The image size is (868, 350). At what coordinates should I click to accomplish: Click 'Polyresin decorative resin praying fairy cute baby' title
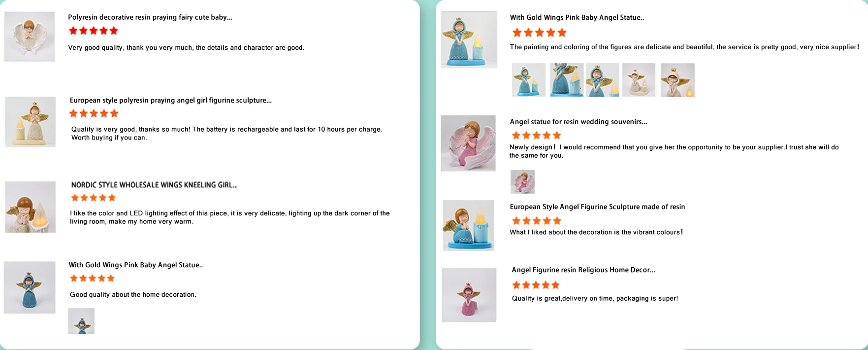[x=150, y=17]
